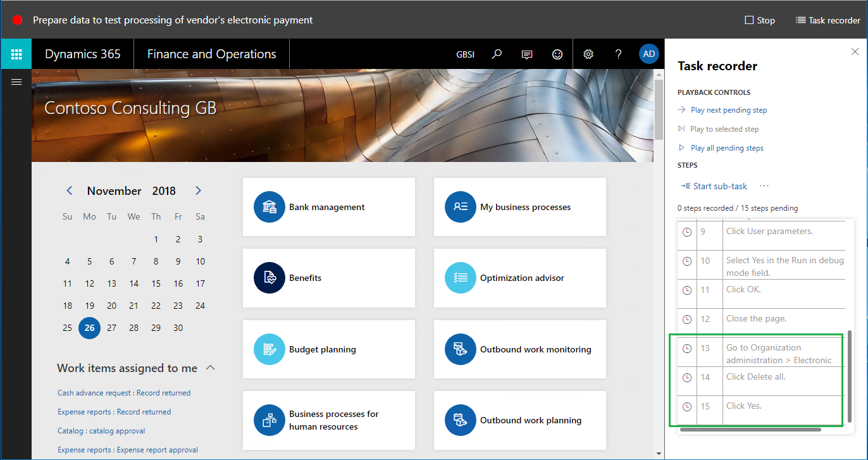This screenshot has height=460, width=868.
Task: Click Finance and Operations title
Action: coord(212,54)
